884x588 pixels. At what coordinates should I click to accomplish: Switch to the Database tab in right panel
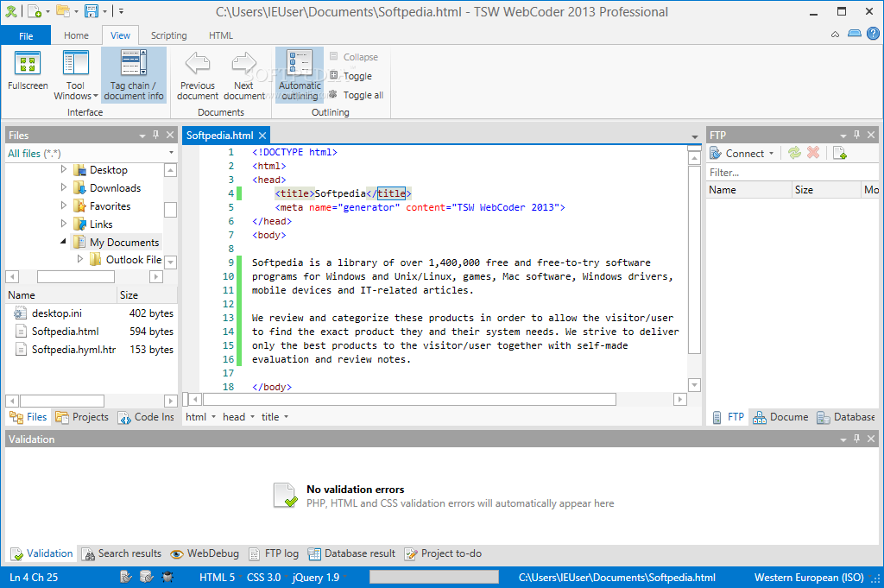coord(846,417)
